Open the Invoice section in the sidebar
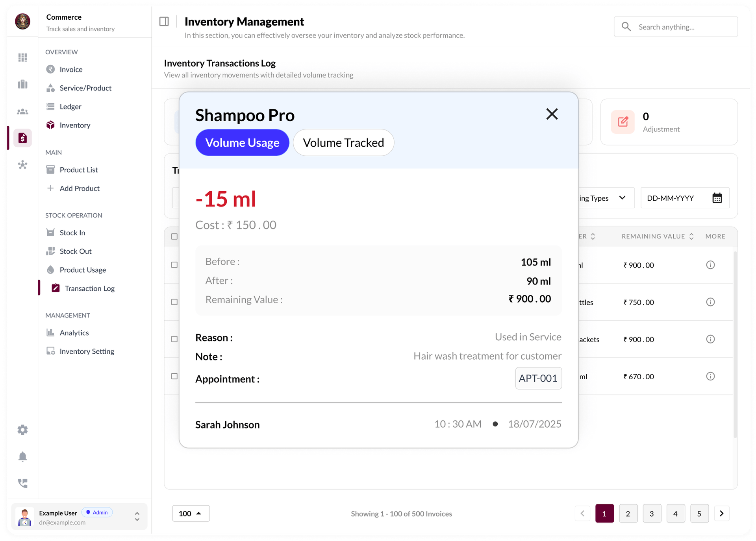Viewport: 756px width, 541px height. tap(71, 69)
